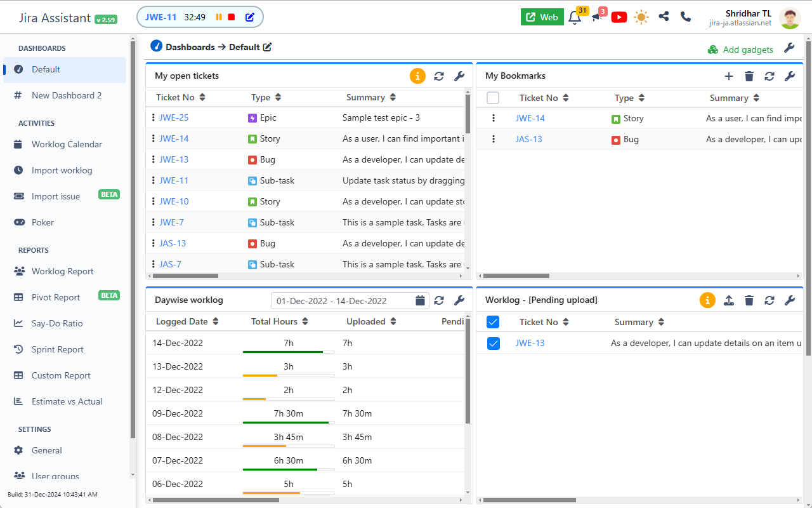Click the green Web button
The image size is (812, 508).
click(x=542, y=17)
